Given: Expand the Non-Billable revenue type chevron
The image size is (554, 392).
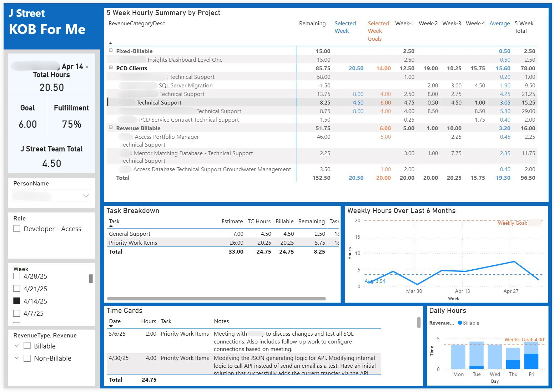Looking at the screenshot, I should (17, 358).
